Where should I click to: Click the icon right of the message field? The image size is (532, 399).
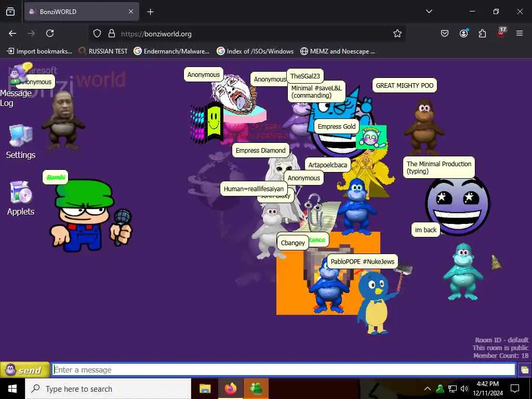pos(525,370)
